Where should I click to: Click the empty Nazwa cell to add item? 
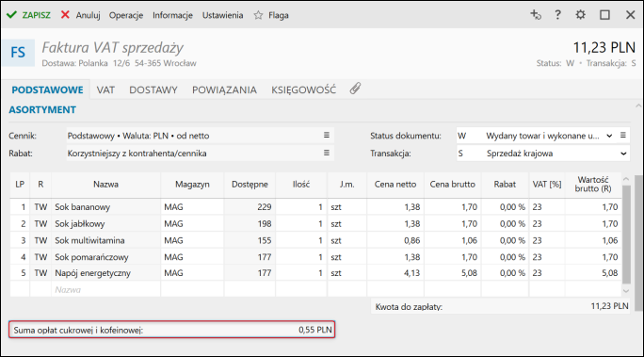point(105,289)
